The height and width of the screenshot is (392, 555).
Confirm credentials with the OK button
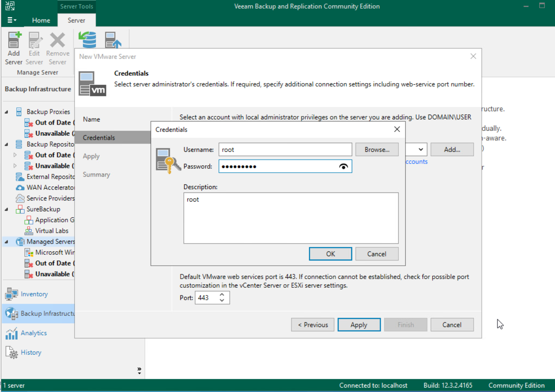[330, 254]
